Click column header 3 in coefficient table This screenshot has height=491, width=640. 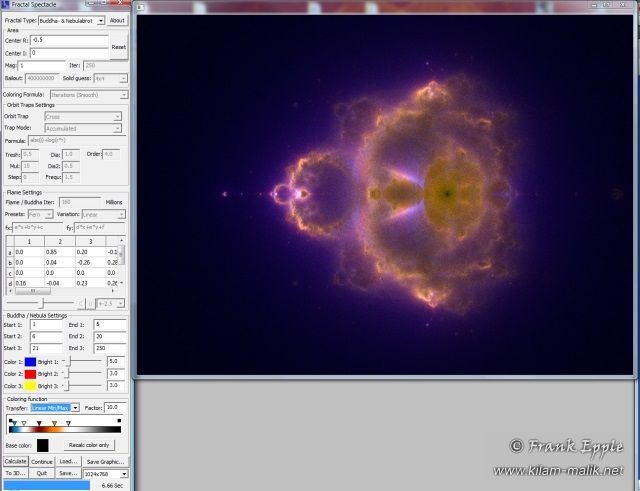90,242
